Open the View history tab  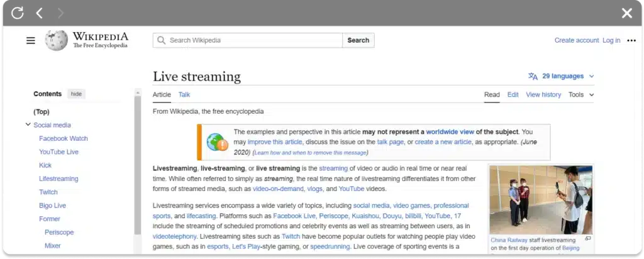click(543, 95)
